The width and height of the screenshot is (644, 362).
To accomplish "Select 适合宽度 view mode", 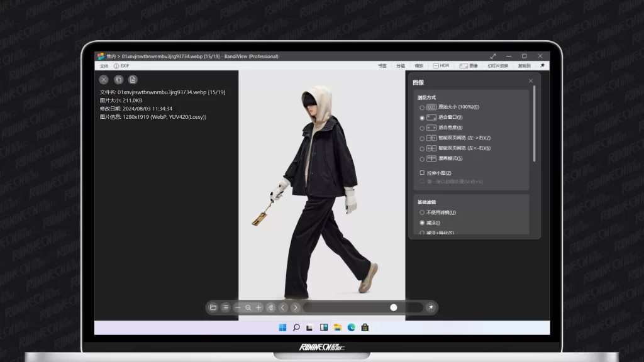I will pos(422,128).
